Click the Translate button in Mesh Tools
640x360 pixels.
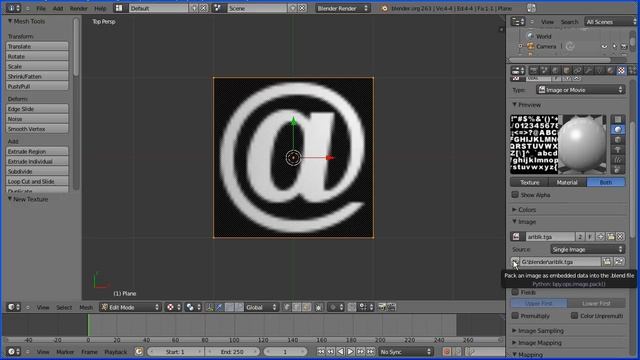(37, 47)
